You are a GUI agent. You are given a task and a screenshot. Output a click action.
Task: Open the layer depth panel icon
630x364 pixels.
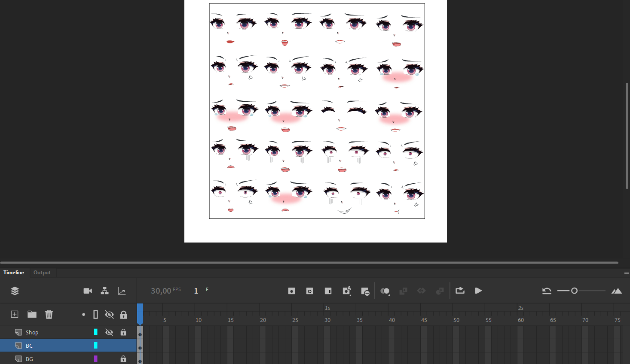(x=122, y=291)
